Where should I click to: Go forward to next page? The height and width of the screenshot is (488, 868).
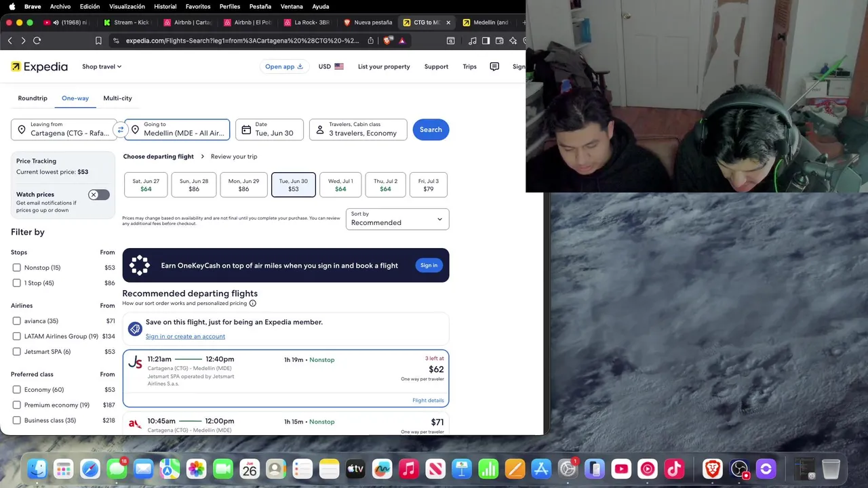pos(23,41)
